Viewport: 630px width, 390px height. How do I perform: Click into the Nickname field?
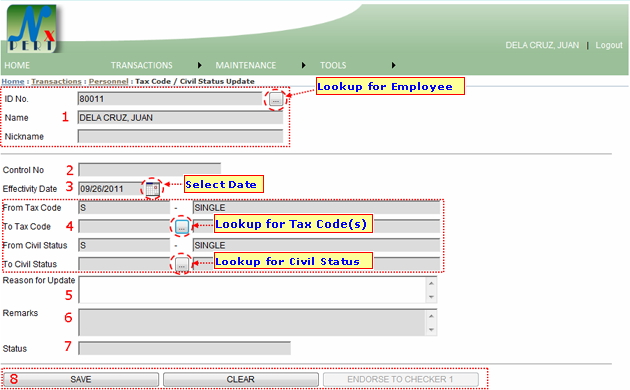[180, 137]
